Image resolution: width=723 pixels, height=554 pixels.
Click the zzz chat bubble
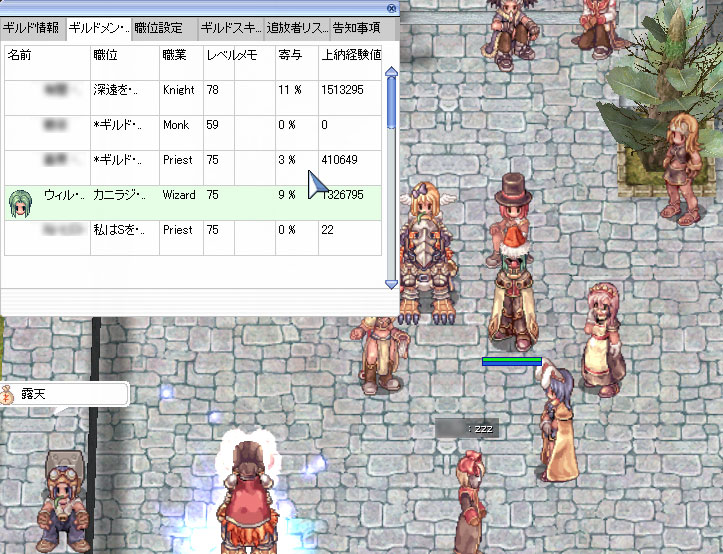467,429
